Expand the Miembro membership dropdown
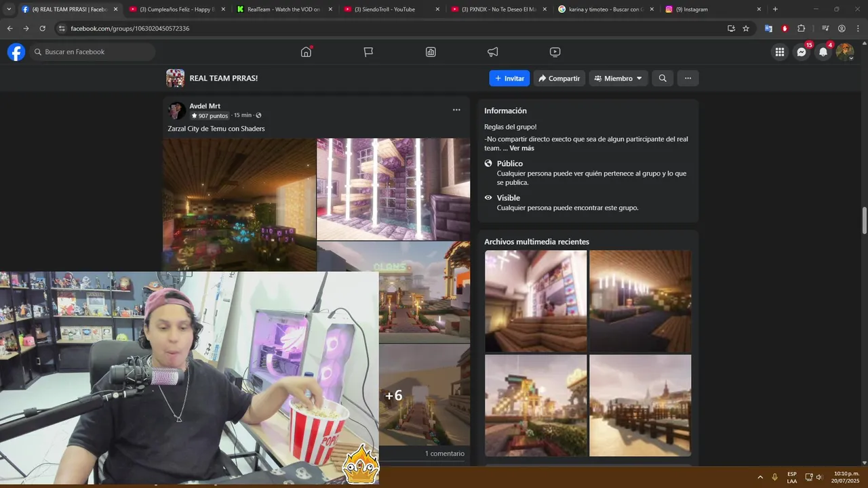868x488 pixels. point(618,78)
